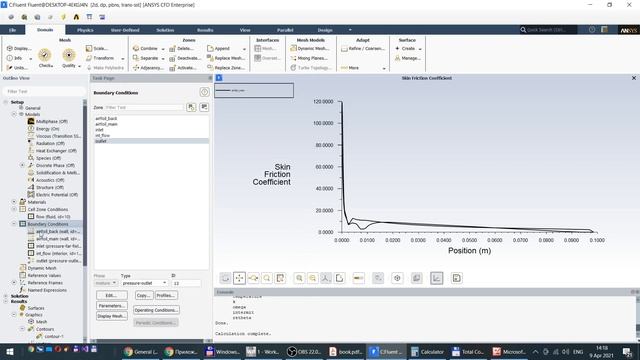
Task: Open the Surface Create dropdown
Action: (420, 49)
